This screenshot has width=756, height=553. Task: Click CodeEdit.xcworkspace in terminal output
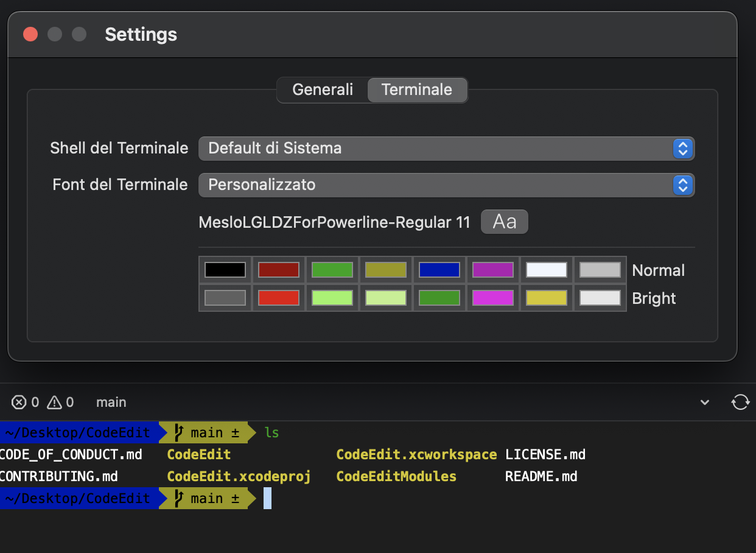point(417,454)
